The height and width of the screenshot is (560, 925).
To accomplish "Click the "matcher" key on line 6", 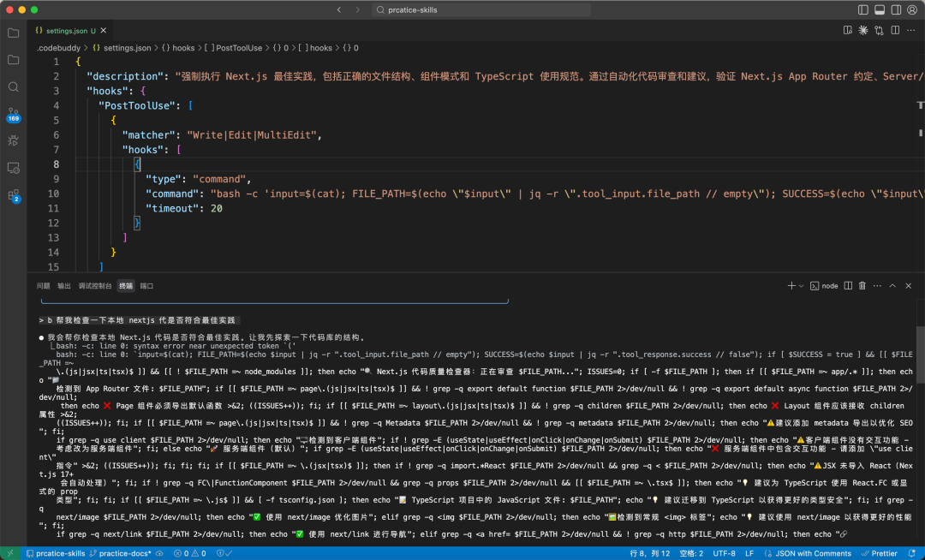I will (x=148, y=135).
